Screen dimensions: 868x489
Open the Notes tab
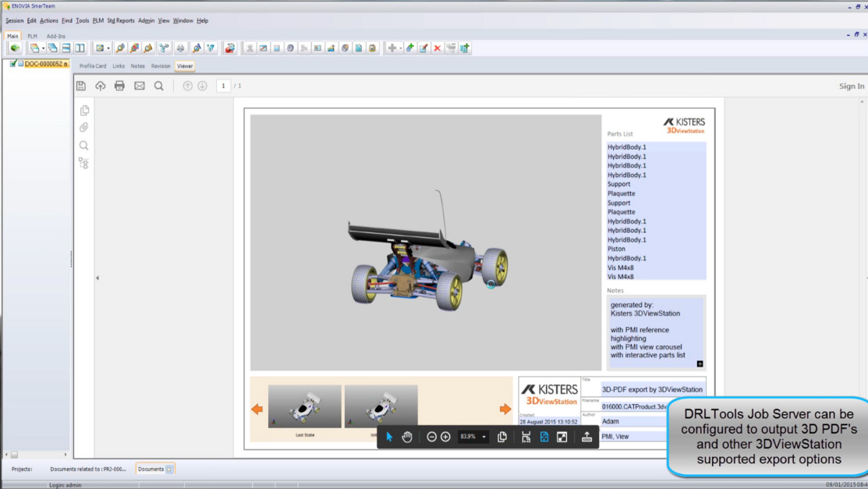tap(137, 66)
